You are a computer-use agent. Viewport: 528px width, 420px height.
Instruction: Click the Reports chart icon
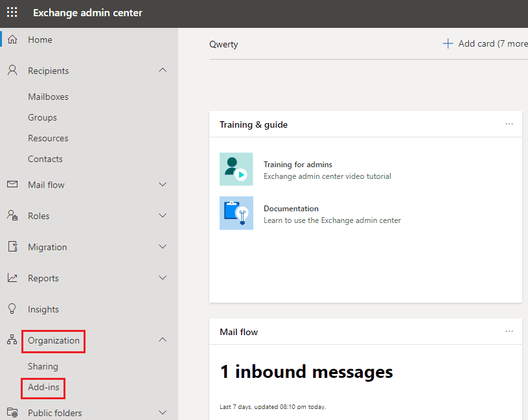12,278
